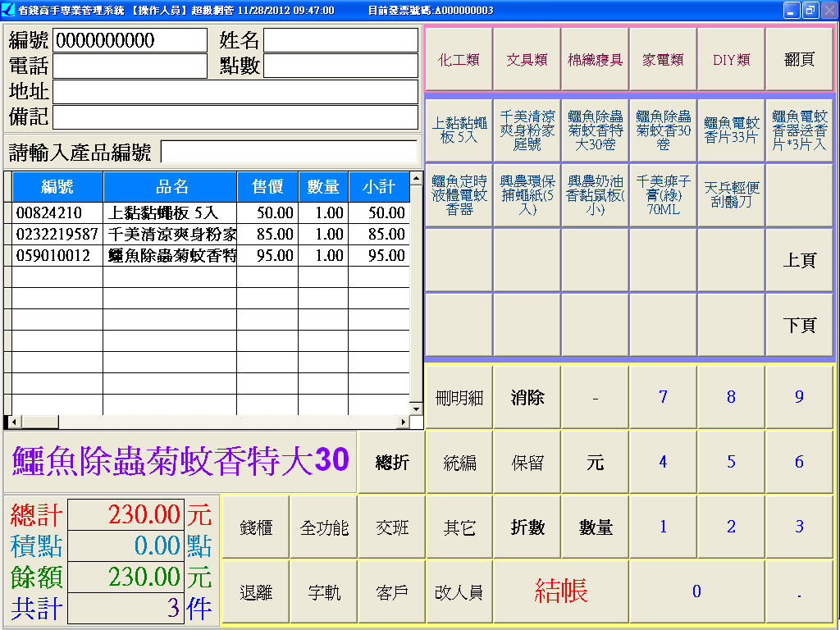Click the right arrow of horizontal scrollbar
The image size is (840, 630).
403,422
